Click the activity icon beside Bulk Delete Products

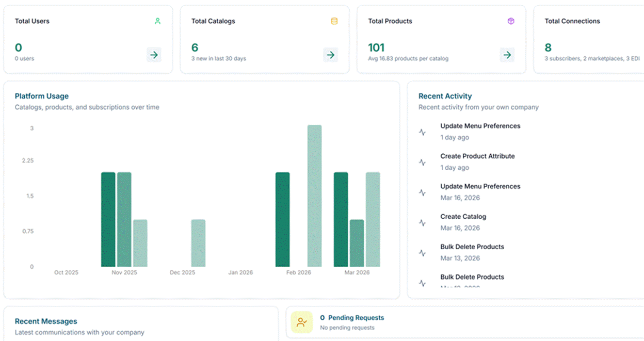[423, 253]
